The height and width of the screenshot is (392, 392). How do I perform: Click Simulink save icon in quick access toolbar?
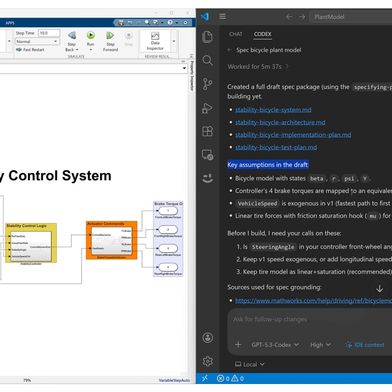tap(121, 23)
